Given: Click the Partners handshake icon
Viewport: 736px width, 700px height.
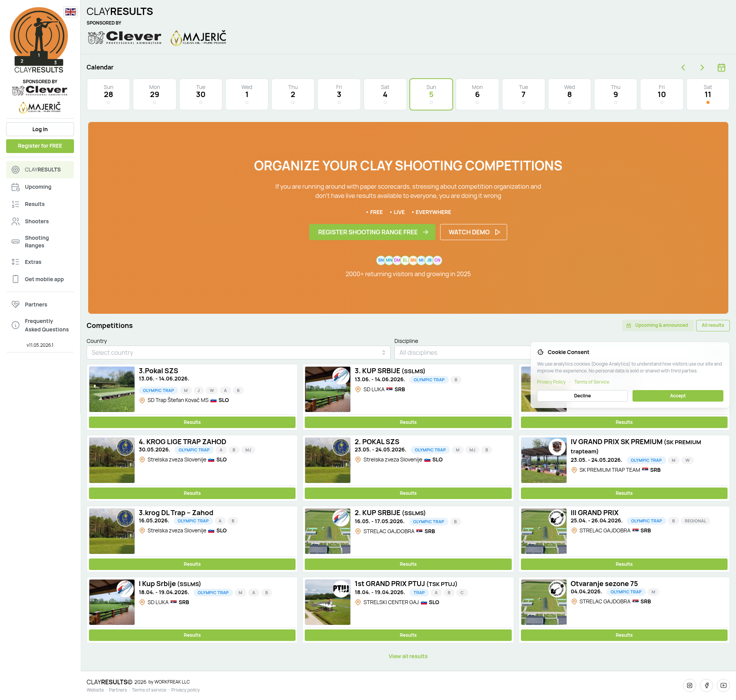Looking at the screenshot, I should [15, 305].
